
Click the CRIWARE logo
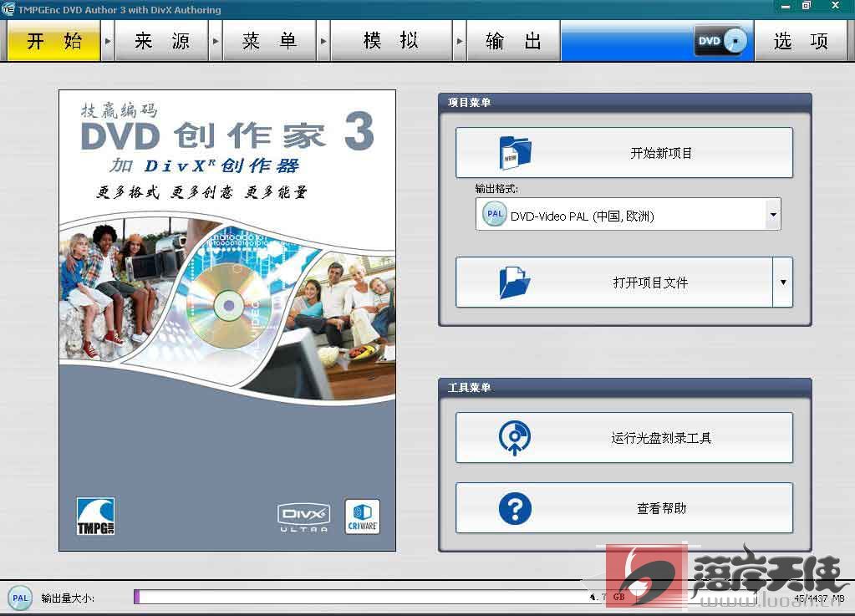[x=362, y=517]
